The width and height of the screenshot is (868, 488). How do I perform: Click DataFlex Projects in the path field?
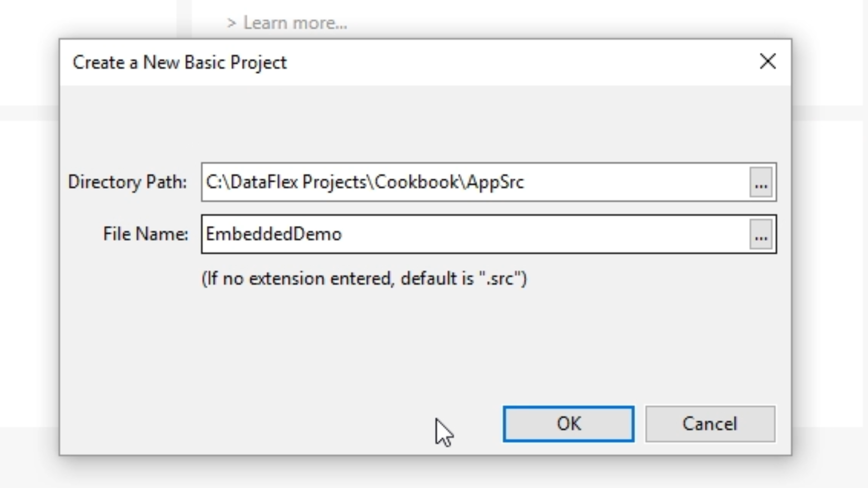[x=298, y=182]
